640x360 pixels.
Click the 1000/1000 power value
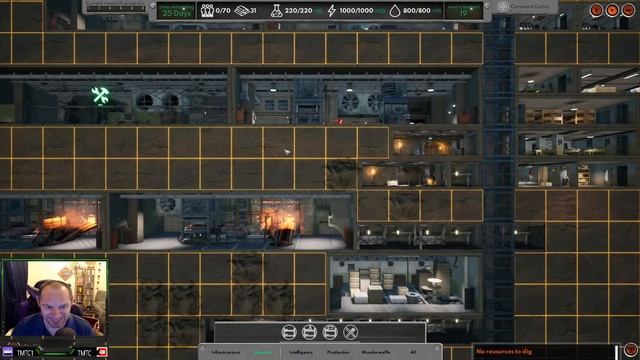(356, 11)
